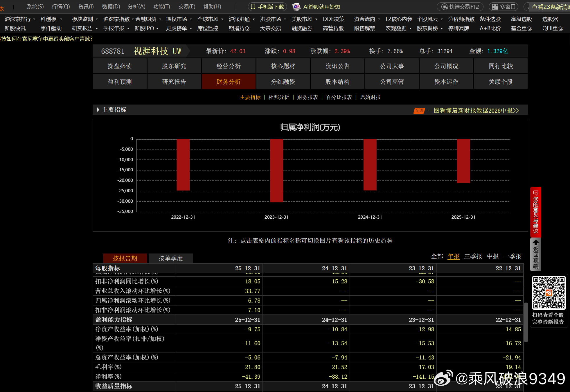
Task: Open the 选股器 toolbar item
Action: point(550,19)
